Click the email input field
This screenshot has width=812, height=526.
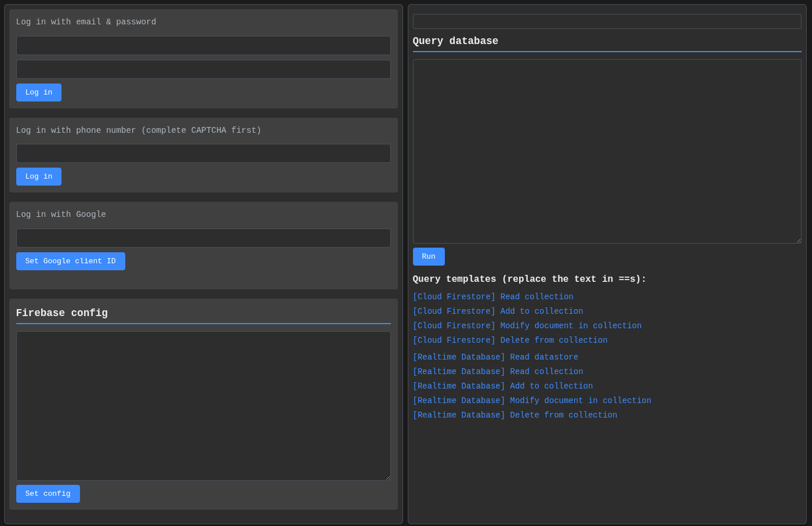point(203,45)
